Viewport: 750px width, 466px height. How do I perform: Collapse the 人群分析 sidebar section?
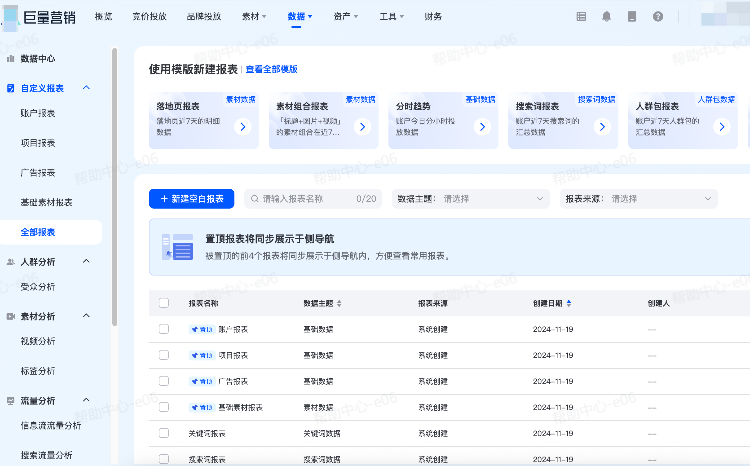[x=86, y=261]
